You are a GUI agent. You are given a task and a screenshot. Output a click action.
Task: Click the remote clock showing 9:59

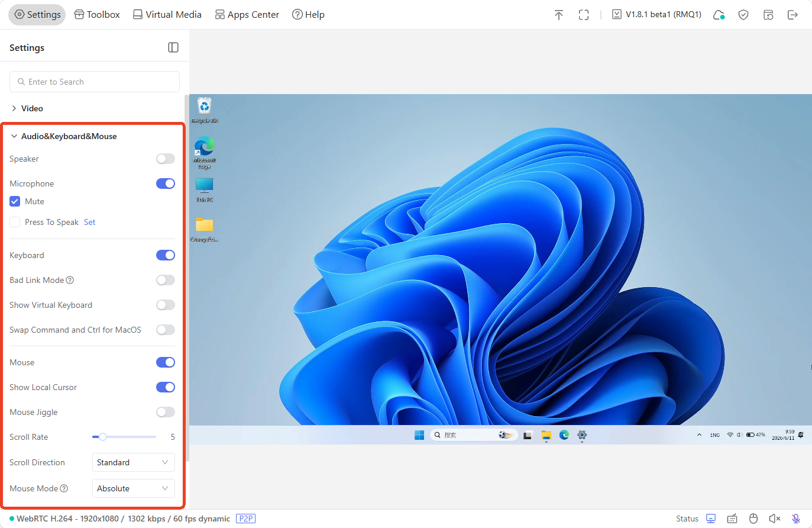click(x=784, y=435)
